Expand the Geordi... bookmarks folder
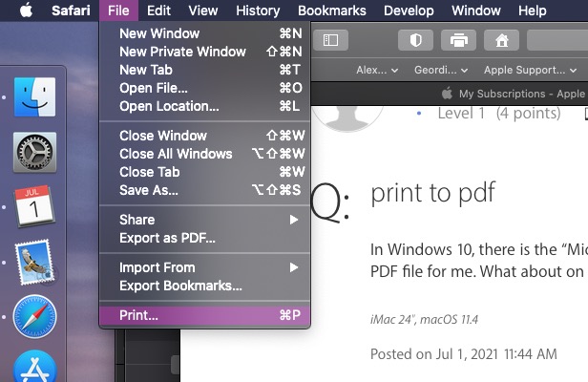588x382 pixels. tap(441, 70)
